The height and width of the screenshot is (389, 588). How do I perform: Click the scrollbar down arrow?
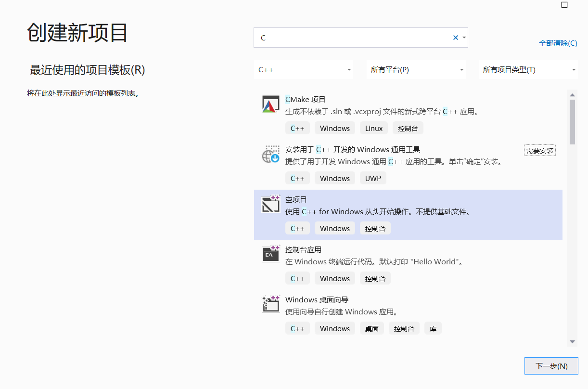[572, 342]
